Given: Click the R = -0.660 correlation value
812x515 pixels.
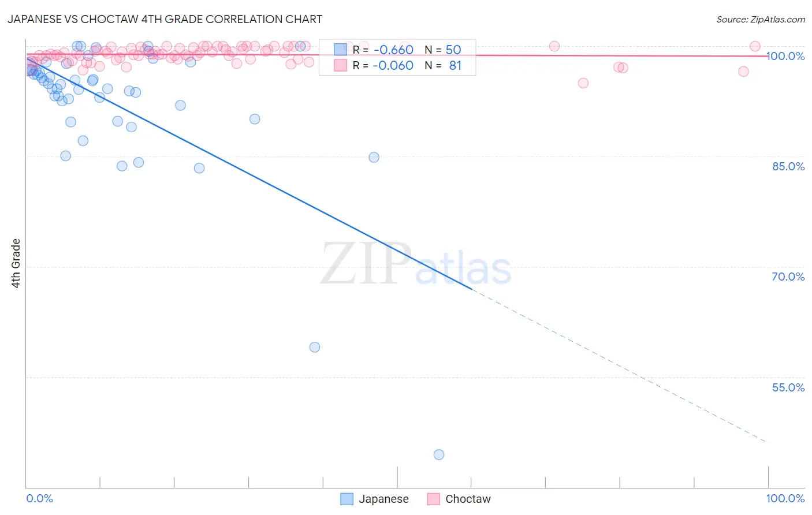Looking at the screenshot, I should pos(383,50).
